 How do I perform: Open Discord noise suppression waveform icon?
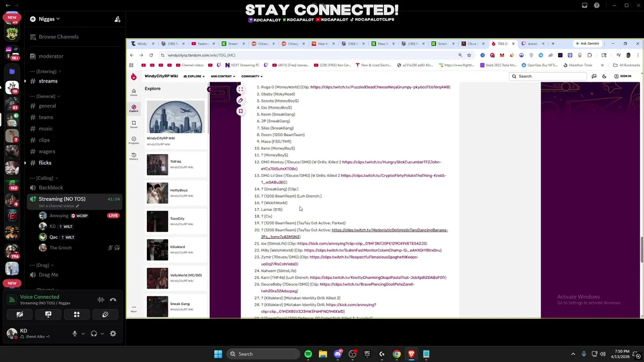(101, 300)
